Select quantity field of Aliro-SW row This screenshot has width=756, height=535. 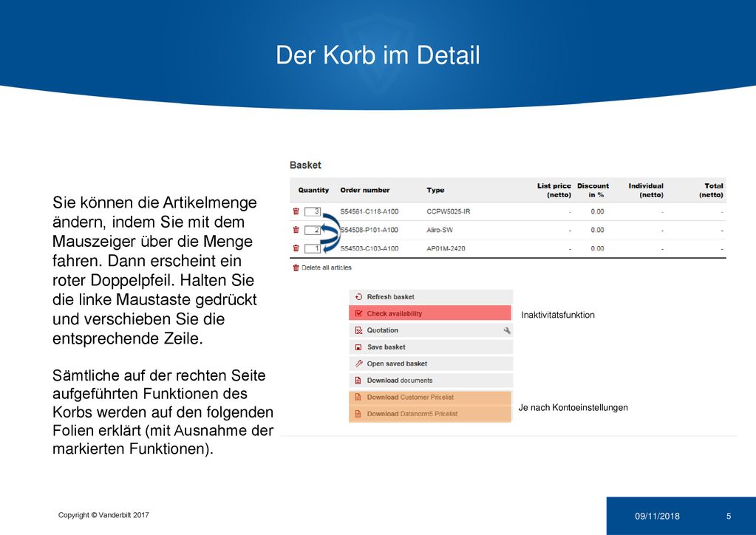313,230
